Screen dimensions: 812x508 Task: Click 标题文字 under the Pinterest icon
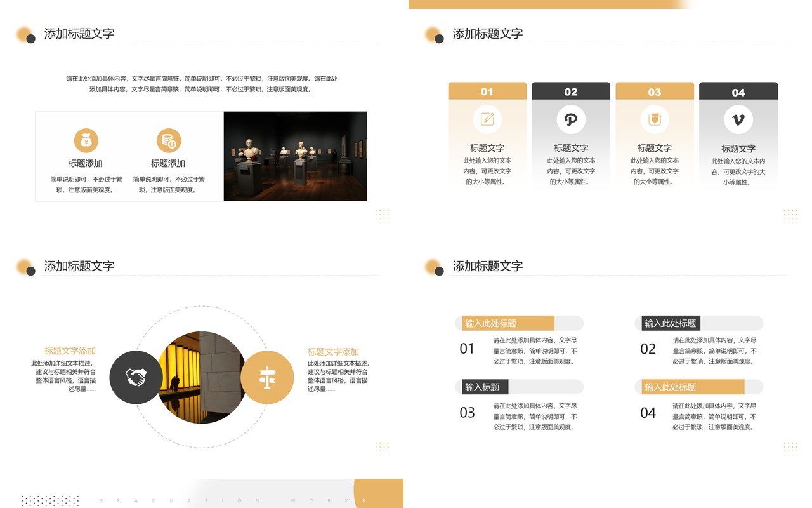coord(571,148)
